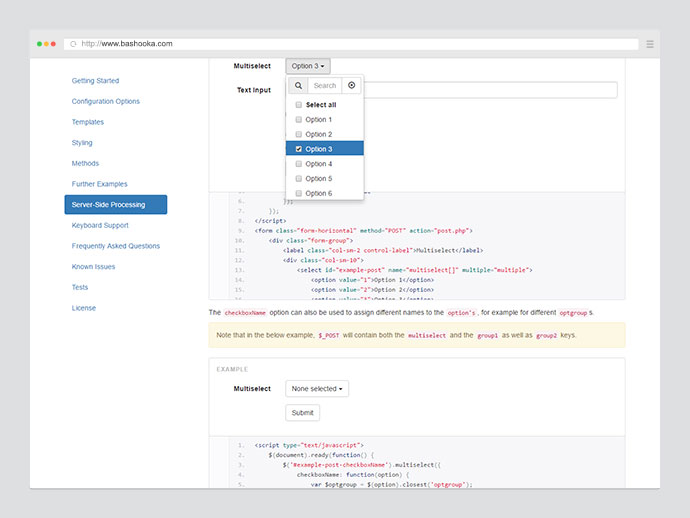Open Configuration Options in sidebar
This screenshot has height=518, width=690.
tap(106, 101)
